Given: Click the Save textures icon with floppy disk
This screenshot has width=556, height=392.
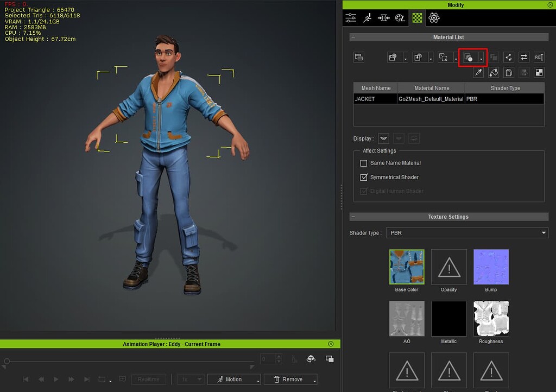Looking at the screenshot, I should tap(393, 57).
